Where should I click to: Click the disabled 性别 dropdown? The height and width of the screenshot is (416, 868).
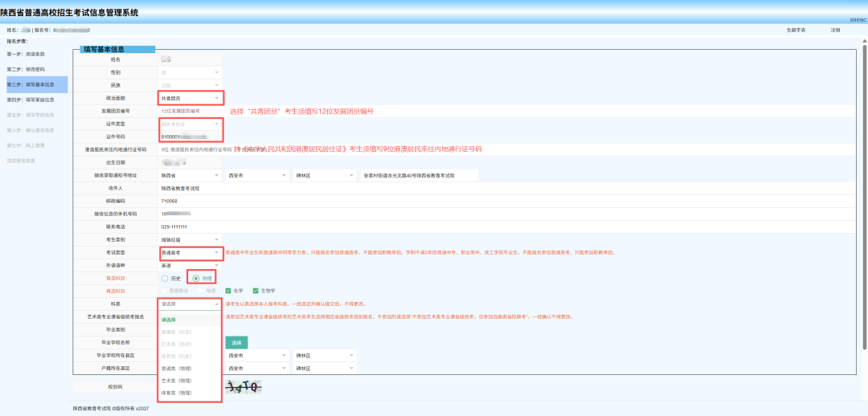click(x=190, y=72)
